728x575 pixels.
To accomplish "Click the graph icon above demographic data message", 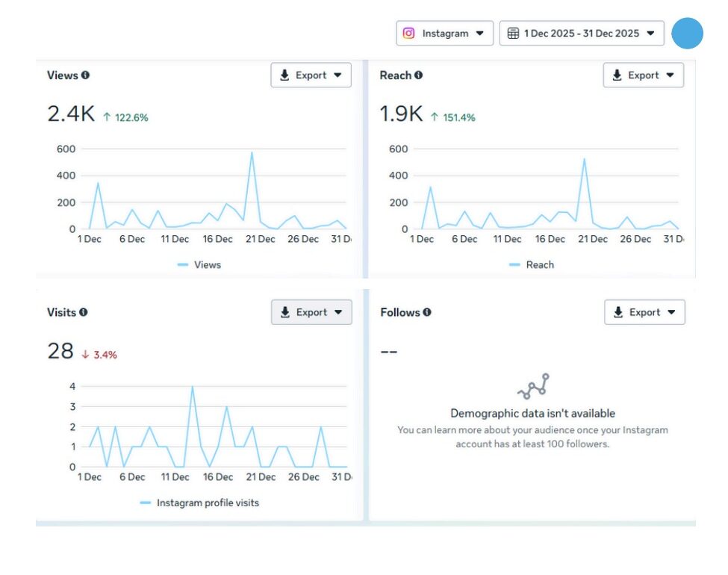I will click(532, 387).
